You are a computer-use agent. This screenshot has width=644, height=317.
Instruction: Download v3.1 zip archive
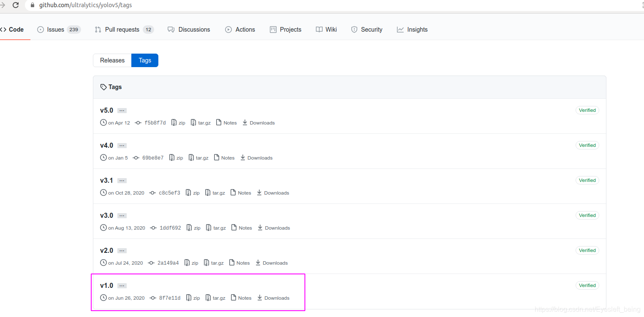coord(193,193)
